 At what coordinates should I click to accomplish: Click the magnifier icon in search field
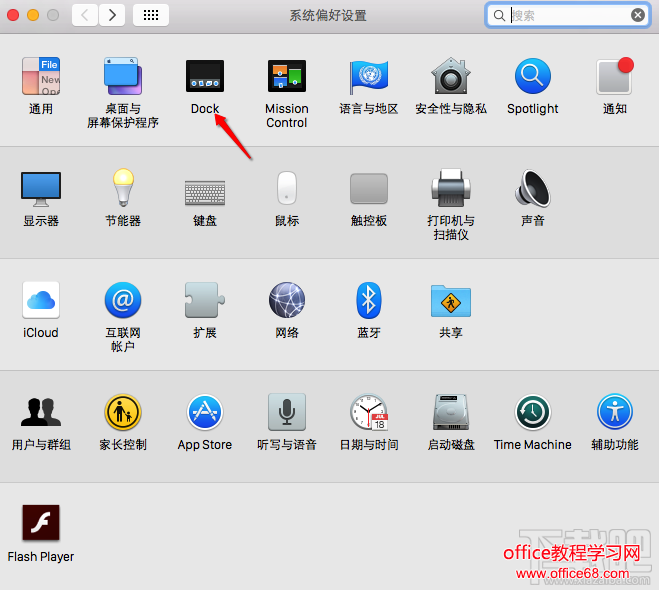pyautogui.click(x=499, y=16)
